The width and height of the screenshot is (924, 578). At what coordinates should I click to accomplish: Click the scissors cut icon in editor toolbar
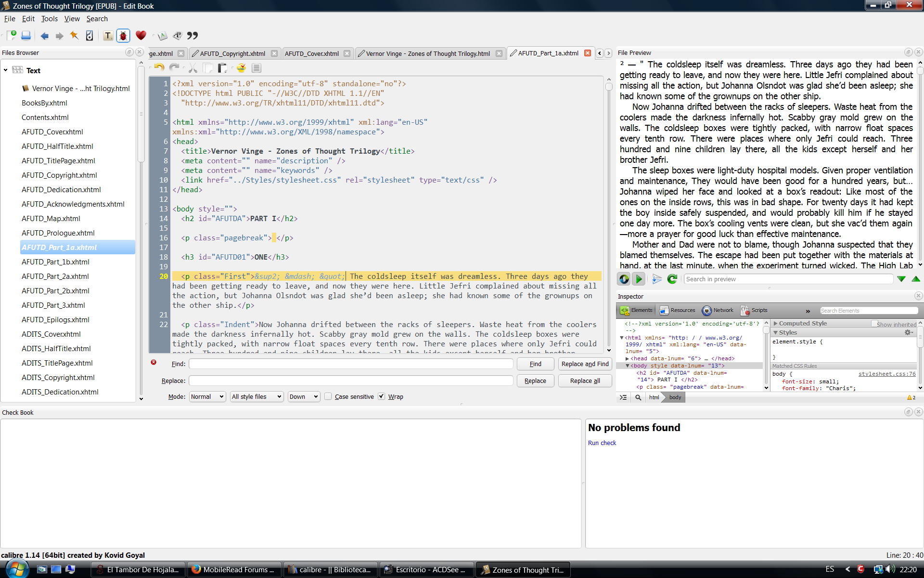coord(193,68)
